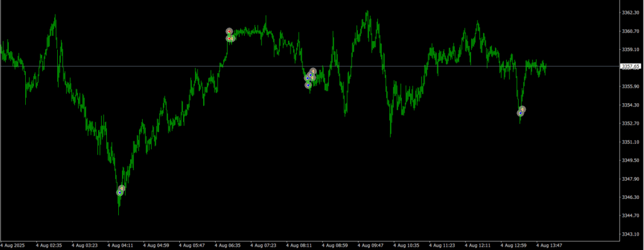Click the 3351.10 price scale label
Viewport: 644px width, 250px height.
630,142
